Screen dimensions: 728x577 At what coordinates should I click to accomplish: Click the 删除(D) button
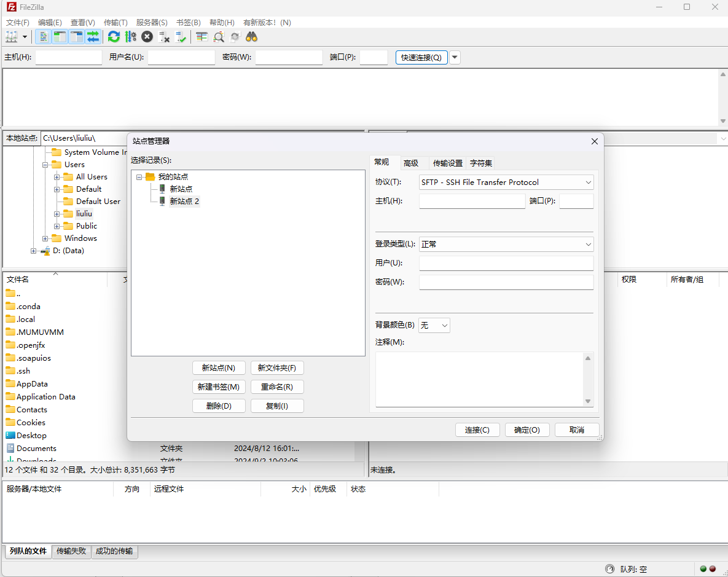[x=219, y=406]
